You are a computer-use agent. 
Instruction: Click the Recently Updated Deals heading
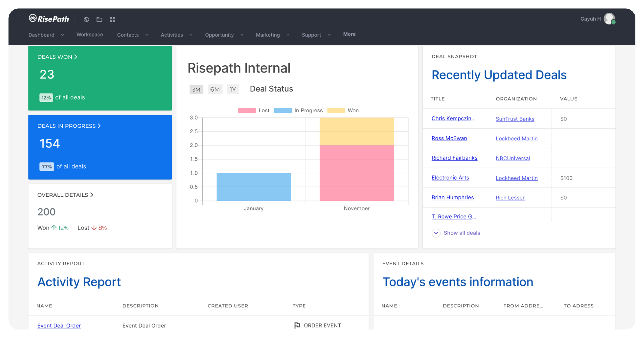pyautogui.click(x=499, y=75)
